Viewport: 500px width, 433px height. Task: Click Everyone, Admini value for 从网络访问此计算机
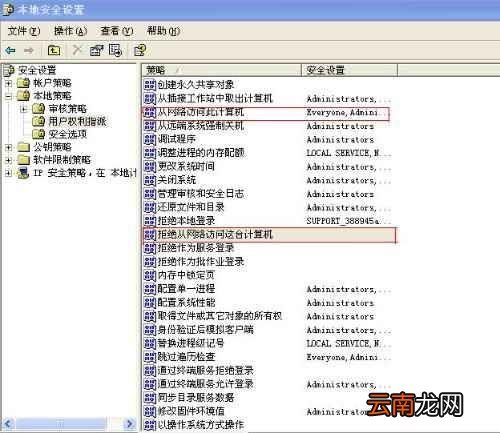(x=347, y=112)
